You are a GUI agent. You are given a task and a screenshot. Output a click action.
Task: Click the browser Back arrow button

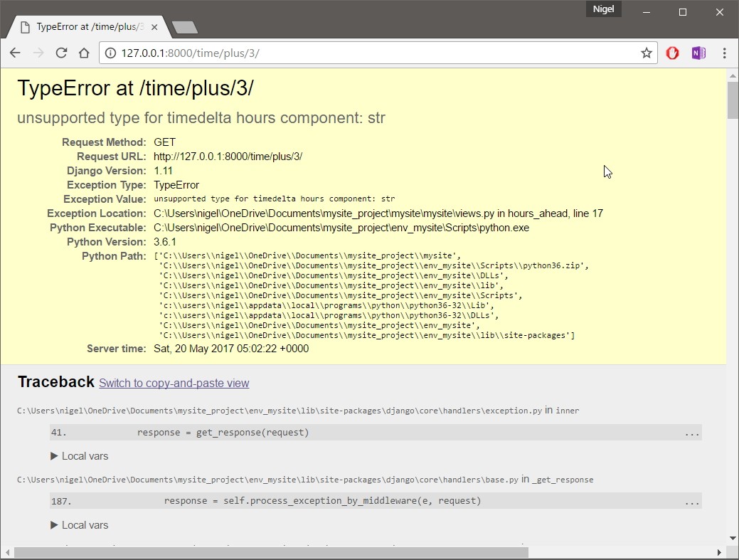[x=15, y=53]
